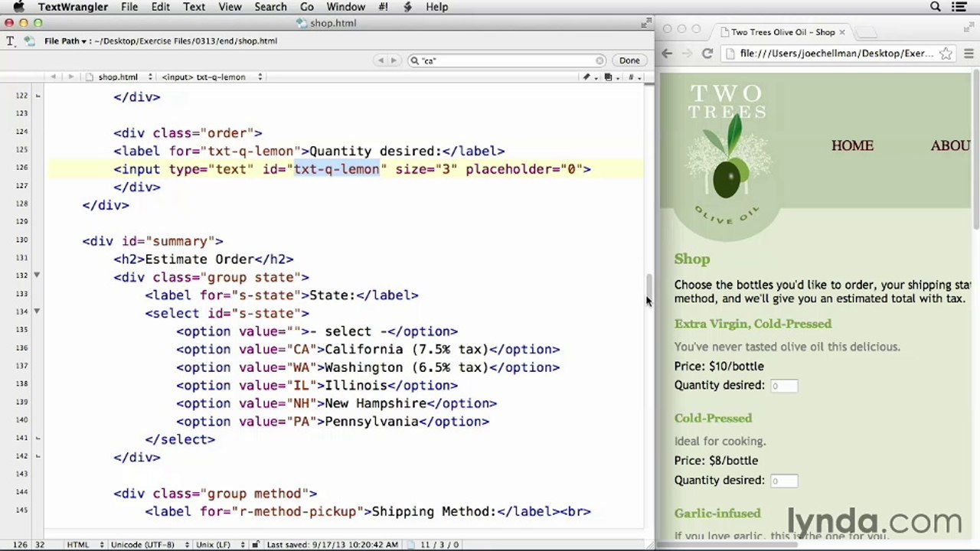Click Chrome back arrow
This screenshot has height=551, width=980.
667,54
